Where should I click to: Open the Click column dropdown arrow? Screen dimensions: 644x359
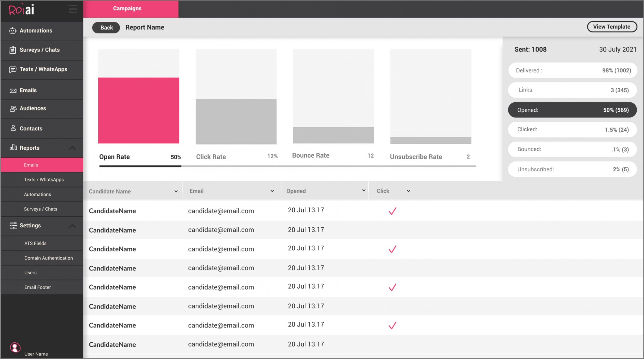click(408, 191)
